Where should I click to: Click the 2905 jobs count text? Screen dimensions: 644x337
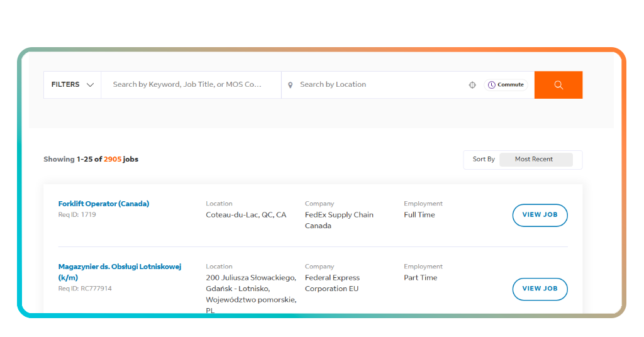pyautogui.click(x=113, y=159)
